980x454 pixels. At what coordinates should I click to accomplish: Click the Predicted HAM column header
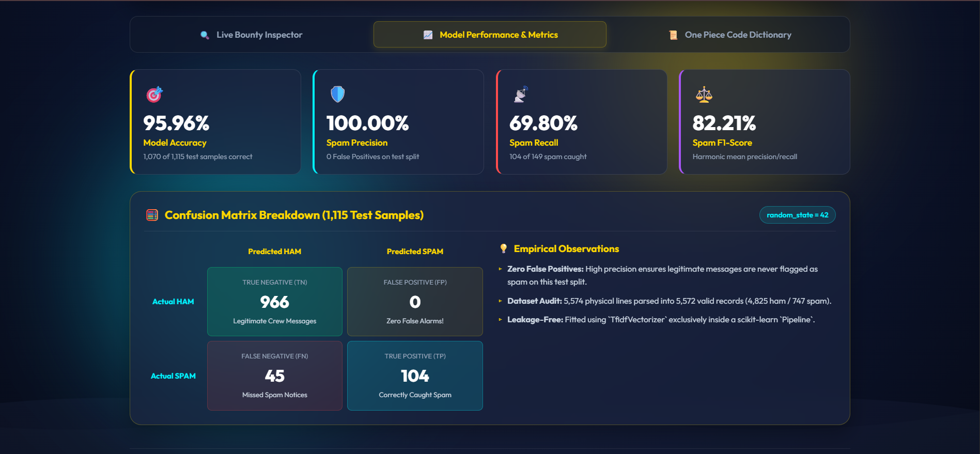(275, 252)
